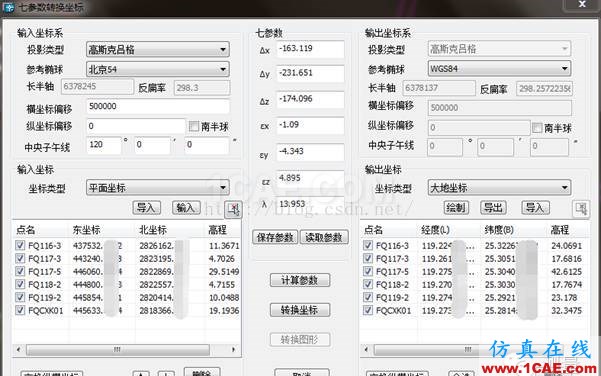Image resolution: width=601 pixels, height=376 pixels.
Task: Click output height value 42.6125
Action: point(567,271)
